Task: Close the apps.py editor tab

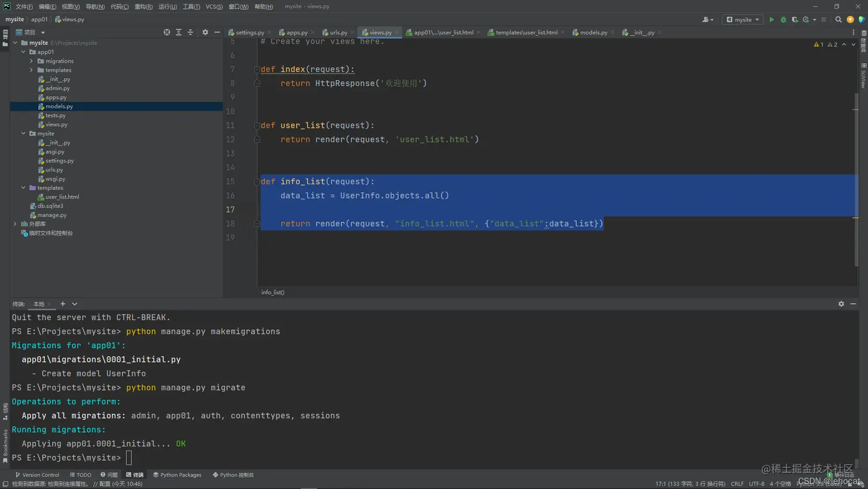Action: click(312, 33)
